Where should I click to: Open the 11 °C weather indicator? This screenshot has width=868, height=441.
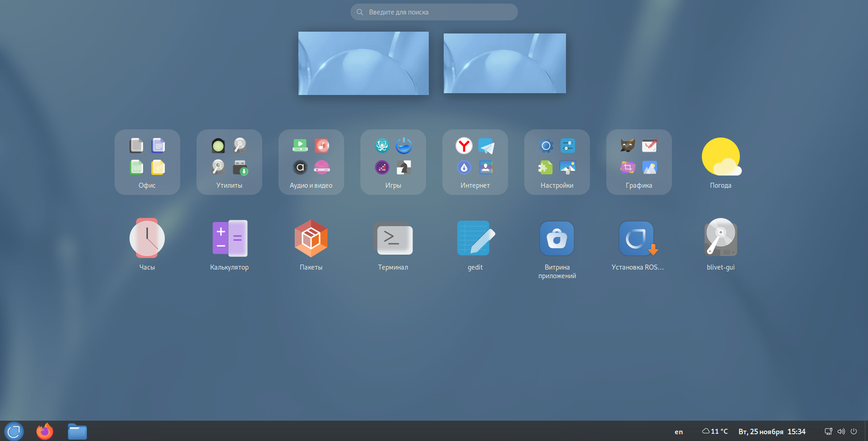click(715, 431)
